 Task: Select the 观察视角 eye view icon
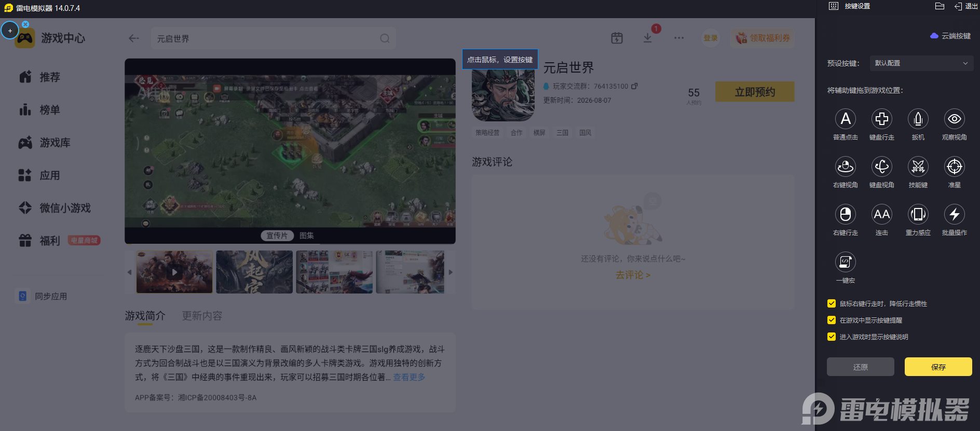[x=955, y=119]
